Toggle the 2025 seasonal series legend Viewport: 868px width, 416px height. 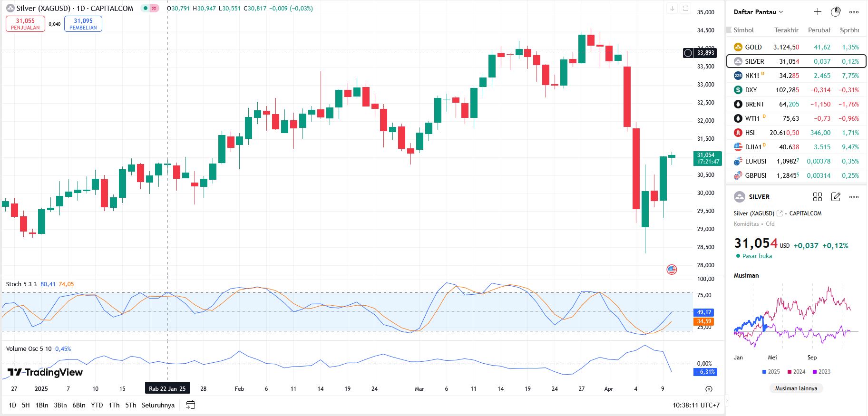pyautogui.click(x=770, y=372)
